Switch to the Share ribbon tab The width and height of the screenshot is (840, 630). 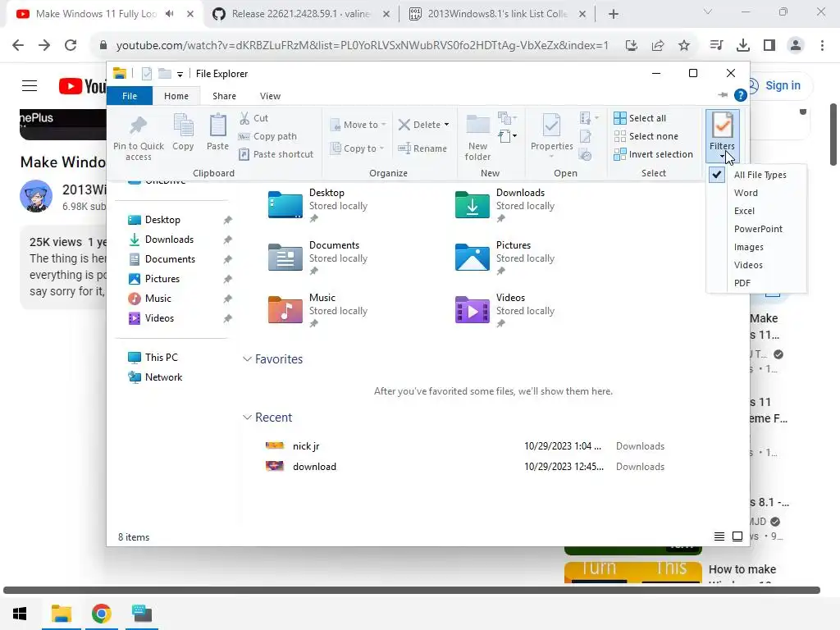(224, 96)
